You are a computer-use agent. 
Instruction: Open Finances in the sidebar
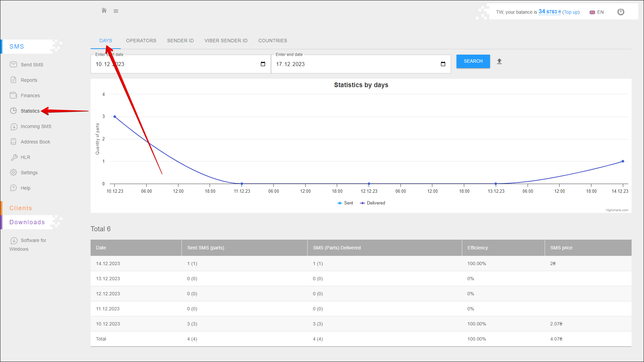click(x=30, y=96)
